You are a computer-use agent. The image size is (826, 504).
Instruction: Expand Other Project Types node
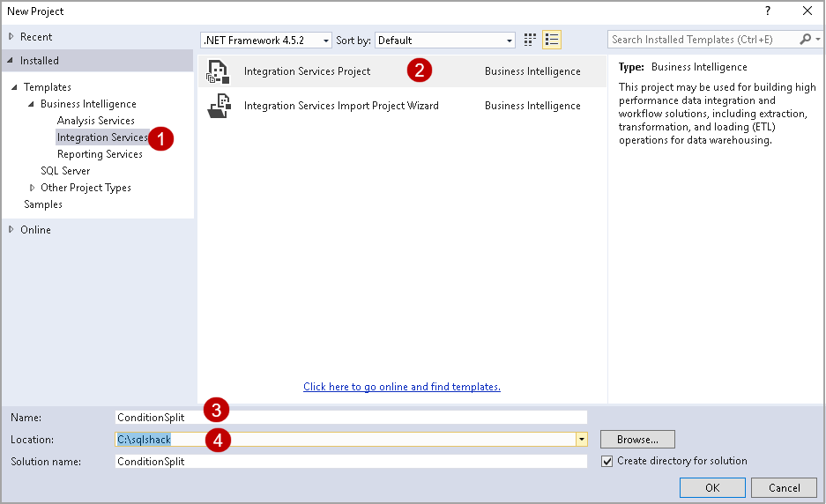point(33,188)
